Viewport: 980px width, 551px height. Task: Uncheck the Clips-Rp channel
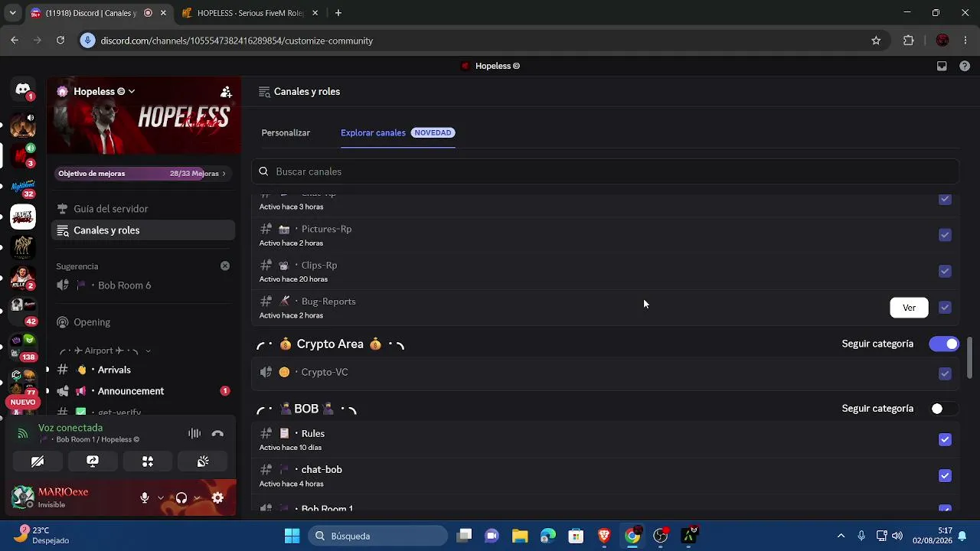pyautogui.click(x=945, y=271)
